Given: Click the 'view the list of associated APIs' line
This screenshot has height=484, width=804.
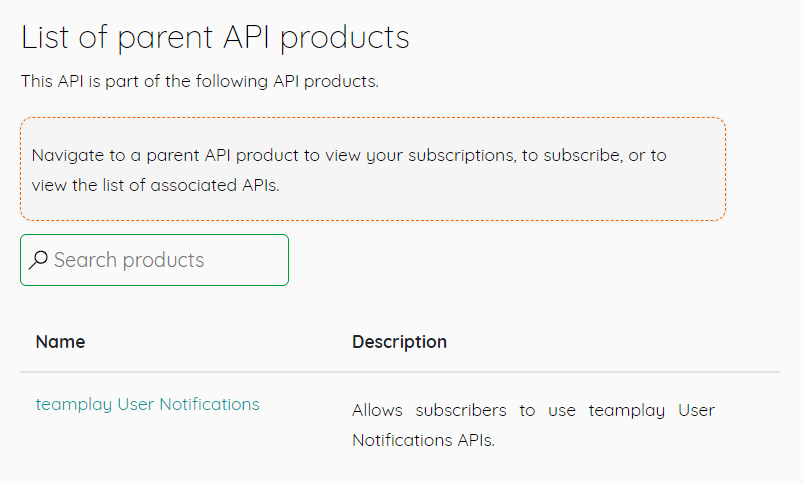Looking at the screenshot, I should (155, 184).
